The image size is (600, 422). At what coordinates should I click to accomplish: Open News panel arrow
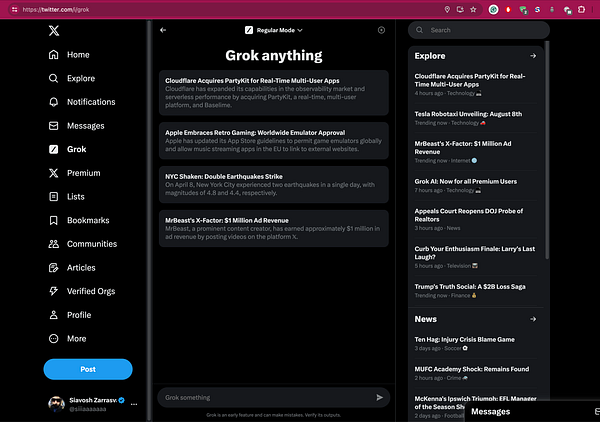coord(533,319)
